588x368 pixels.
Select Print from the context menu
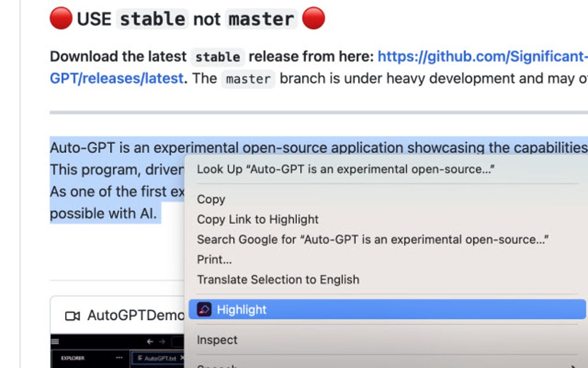coord(213,260)
